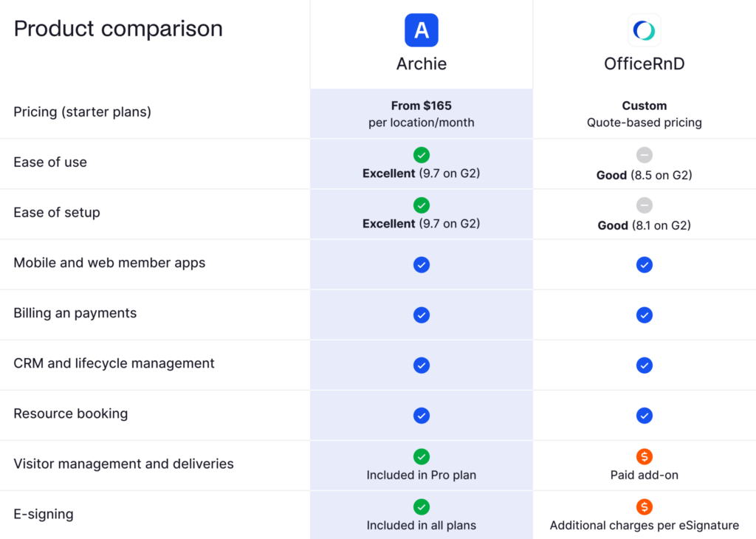
Task: Toggle the gray indicator for Ease of setup rating
Action: click(644, 205)
